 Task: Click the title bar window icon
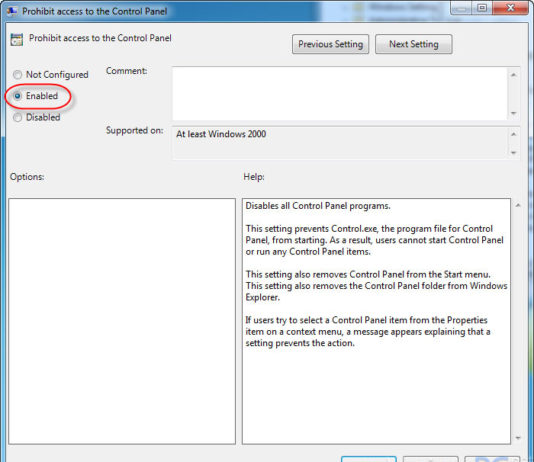(12, 11)
